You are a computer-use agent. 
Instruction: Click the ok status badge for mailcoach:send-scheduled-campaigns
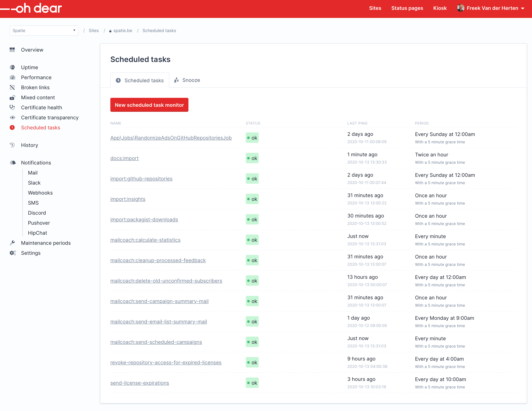(252, 342)
